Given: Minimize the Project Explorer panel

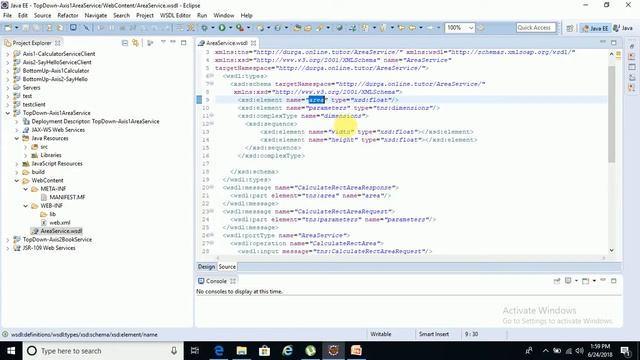Looking at the screenshot, I should (x=173, y=42).
